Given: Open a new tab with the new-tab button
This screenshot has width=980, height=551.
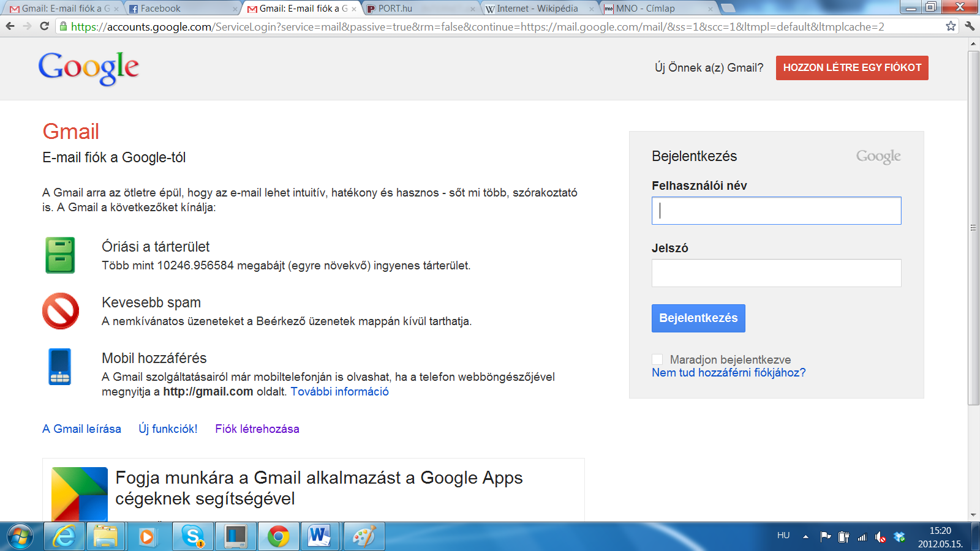Looking at the screenshot, I should click(728, 8).
